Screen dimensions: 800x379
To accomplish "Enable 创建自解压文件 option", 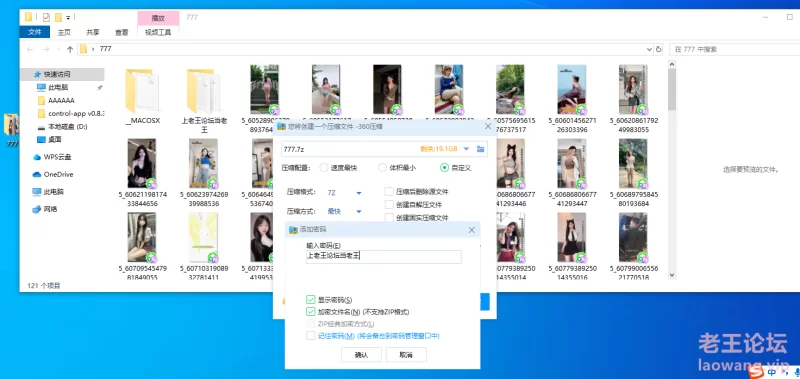I will point(389,205).
